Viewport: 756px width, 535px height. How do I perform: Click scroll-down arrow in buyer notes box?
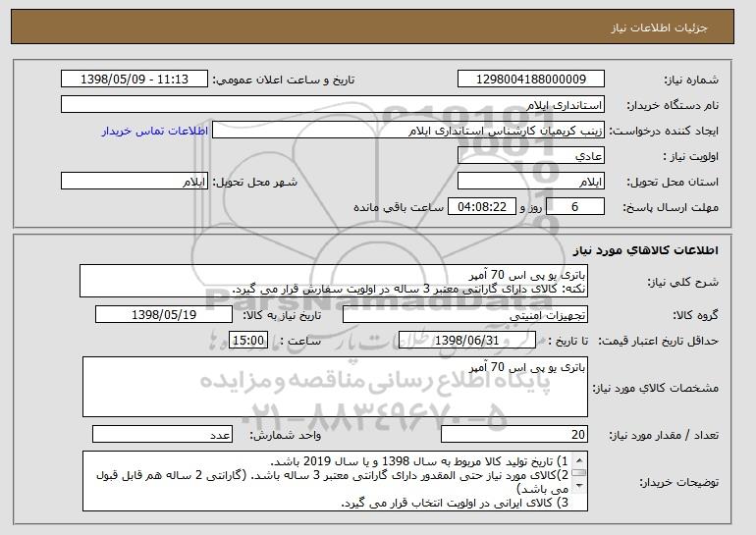(579, 485)
